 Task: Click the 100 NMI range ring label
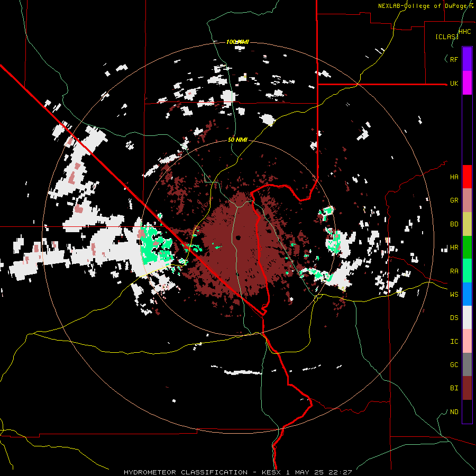tap(237, 42)
